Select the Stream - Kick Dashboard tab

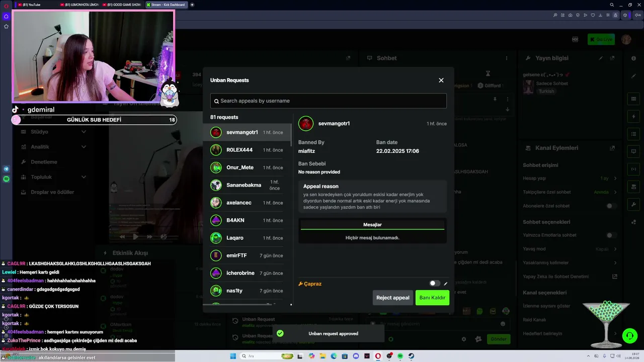166,5
